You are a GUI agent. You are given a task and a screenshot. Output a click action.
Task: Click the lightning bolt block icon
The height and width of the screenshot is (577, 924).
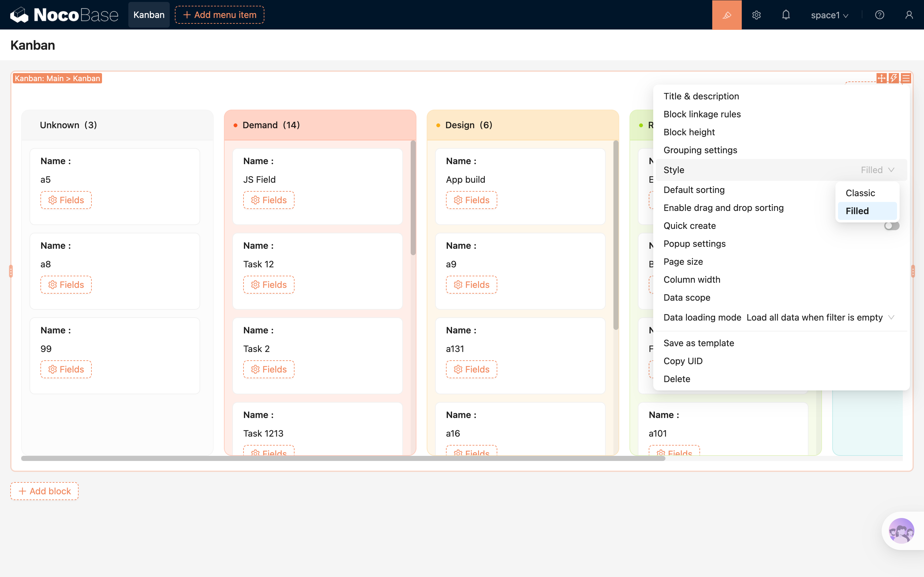click(x=894, y=78)
